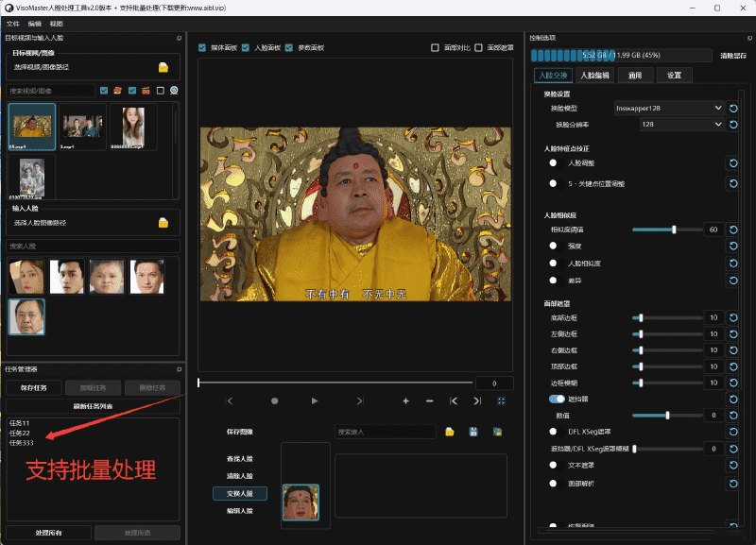This screenshot has width=756, height=545.
Task: Open the input face folder picker
Action: [x=163, y=223]
